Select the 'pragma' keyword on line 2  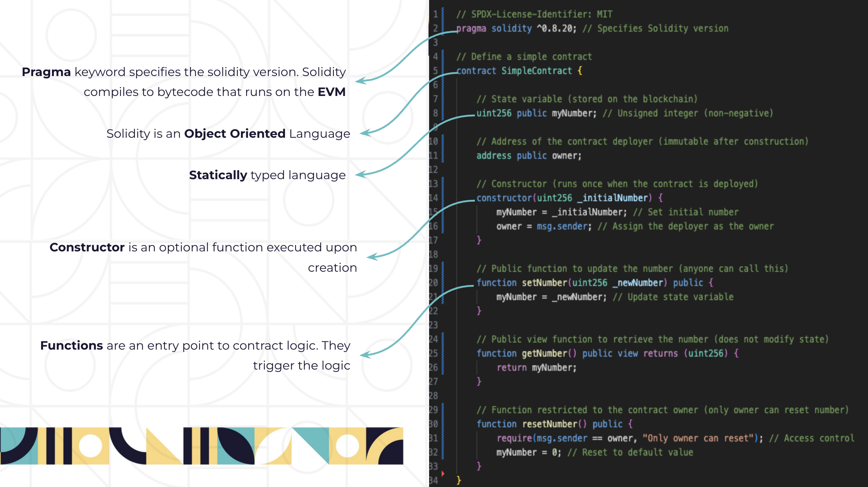pyautogui.click(x=471, y=29)
